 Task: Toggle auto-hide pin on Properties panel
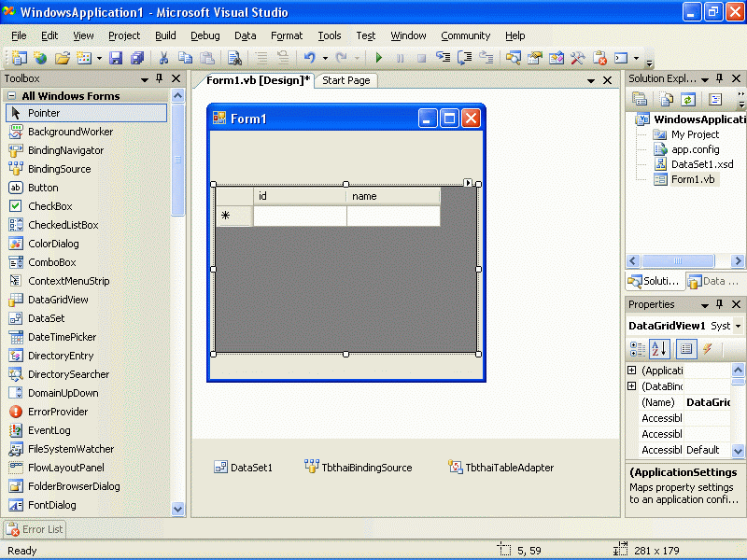tap(719, 304)
